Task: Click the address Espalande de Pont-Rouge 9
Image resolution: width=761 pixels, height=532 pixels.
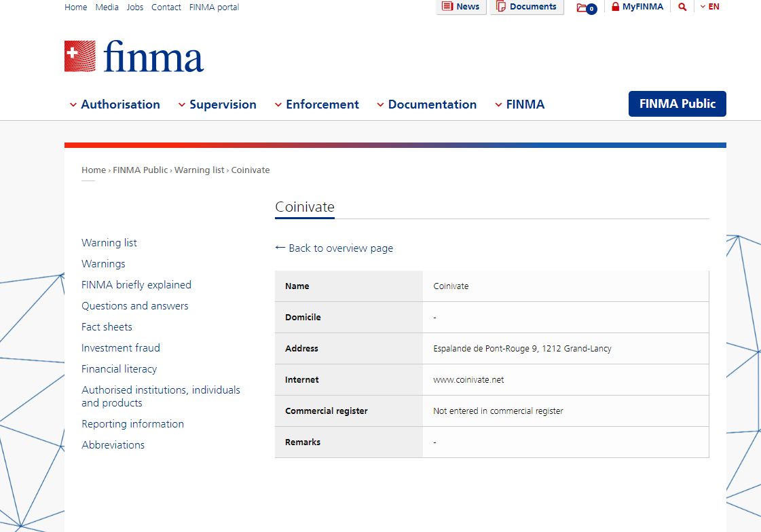Action: point(522,349)
